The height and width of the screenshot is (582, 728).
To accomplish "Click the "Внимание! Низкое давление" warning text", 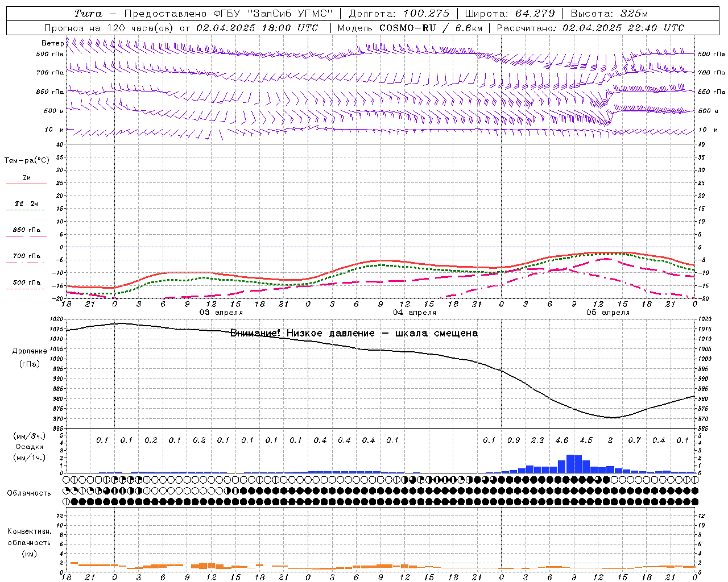I will coord(303,333).
